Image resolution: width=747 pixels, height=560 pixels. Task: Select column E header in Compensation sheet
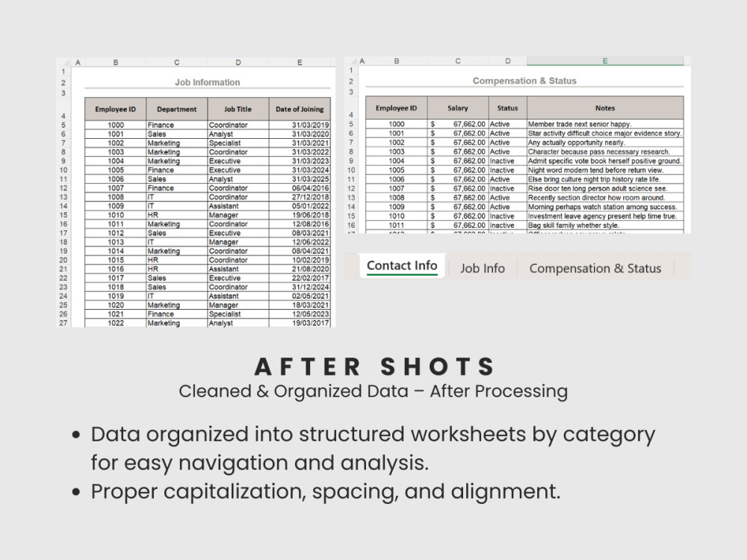[x=605, y=61]
